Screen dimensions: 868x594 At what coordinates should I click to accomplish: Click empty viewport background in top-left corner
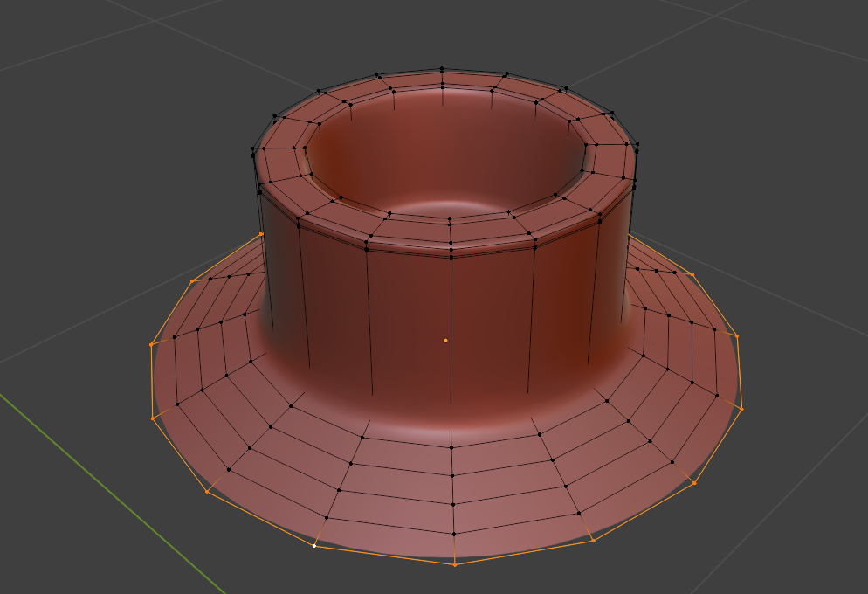pos(52,35)
